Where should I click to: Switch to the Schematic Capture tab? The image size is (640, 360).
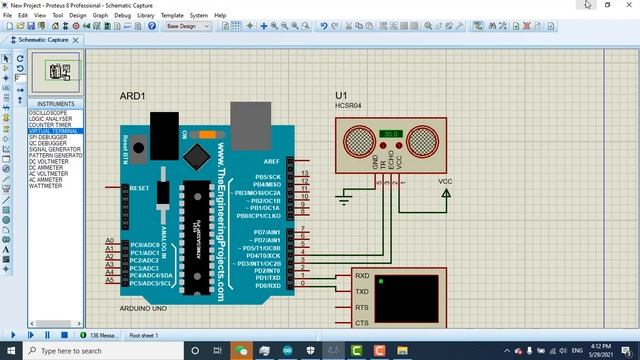(43, 40)
